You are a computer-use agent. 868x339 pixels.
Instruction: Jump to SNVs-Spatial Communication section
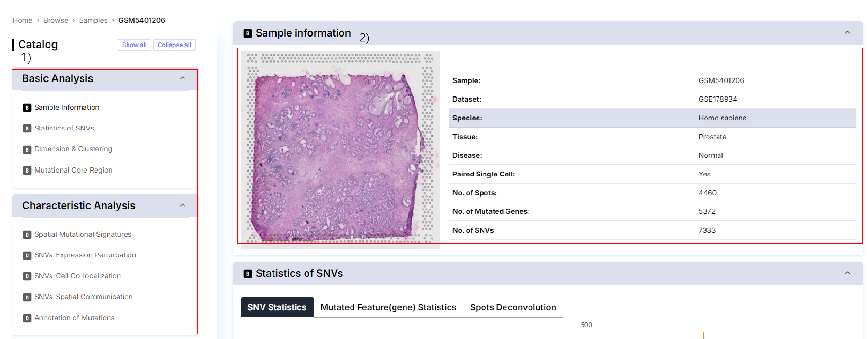83,297
